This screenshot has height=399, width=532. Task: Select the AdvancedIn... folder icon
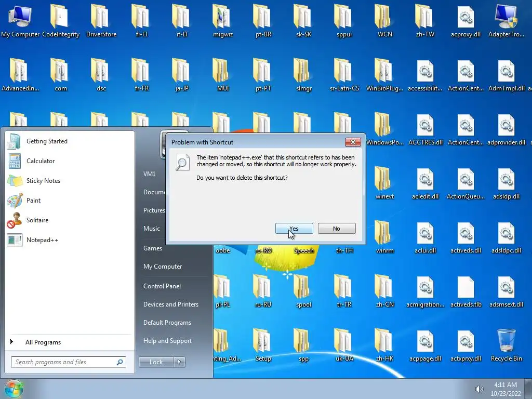coord(20,75)
